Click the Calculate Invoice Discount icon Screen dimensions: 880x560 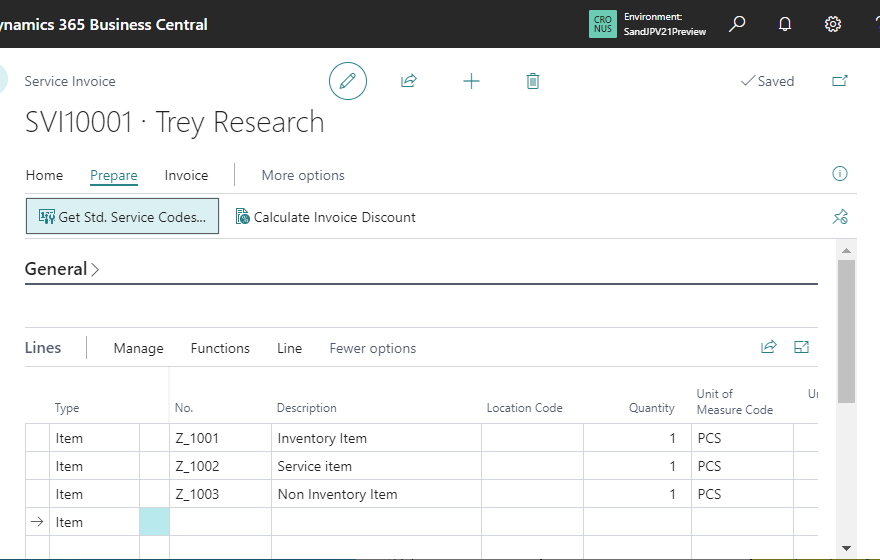pos(242,217)
